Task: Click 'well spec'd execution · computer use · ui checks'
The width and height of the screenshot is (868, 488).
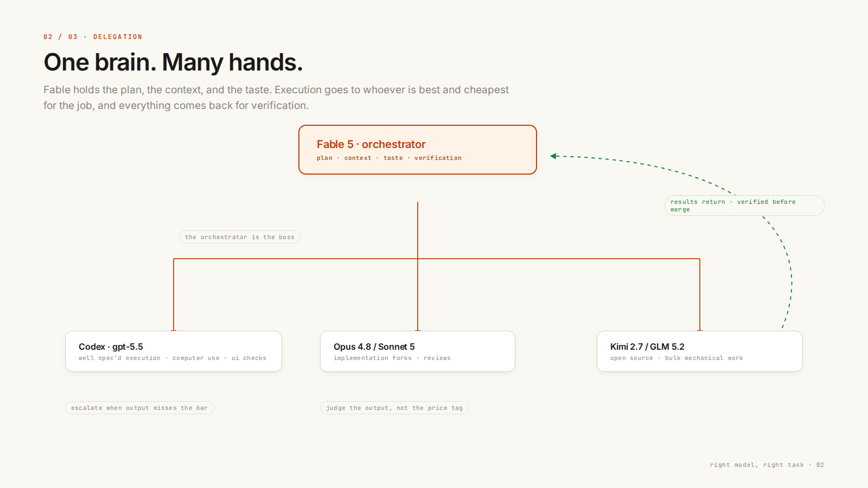Action: tap(173, 358)
